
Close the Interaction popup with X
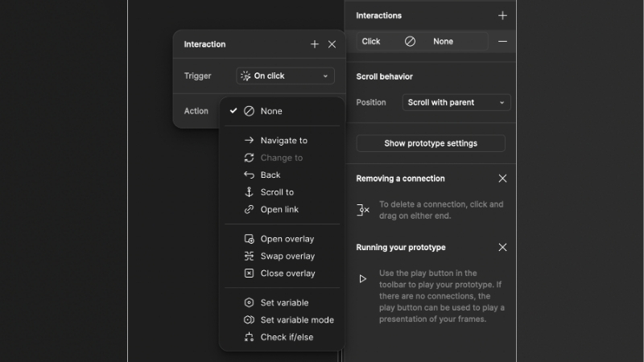pyautogui.click(x=332, y=44)
